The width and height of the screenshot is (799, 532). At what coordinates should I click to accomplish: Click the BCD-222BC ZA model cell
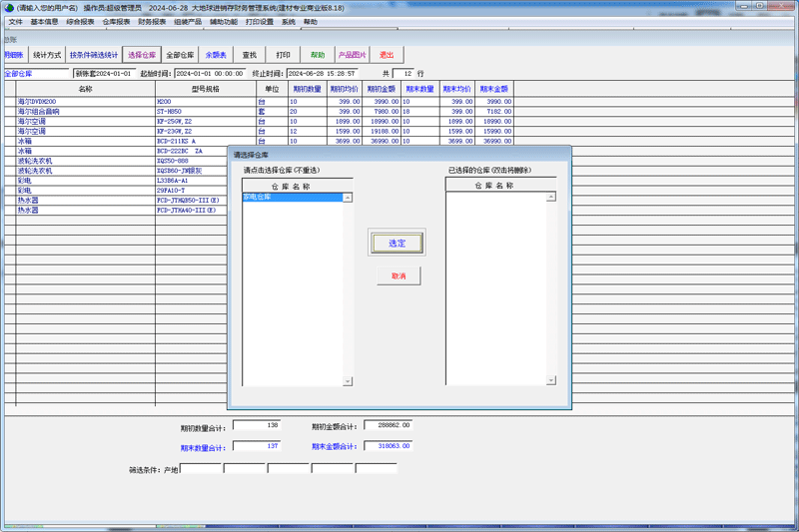pos(192,151)
